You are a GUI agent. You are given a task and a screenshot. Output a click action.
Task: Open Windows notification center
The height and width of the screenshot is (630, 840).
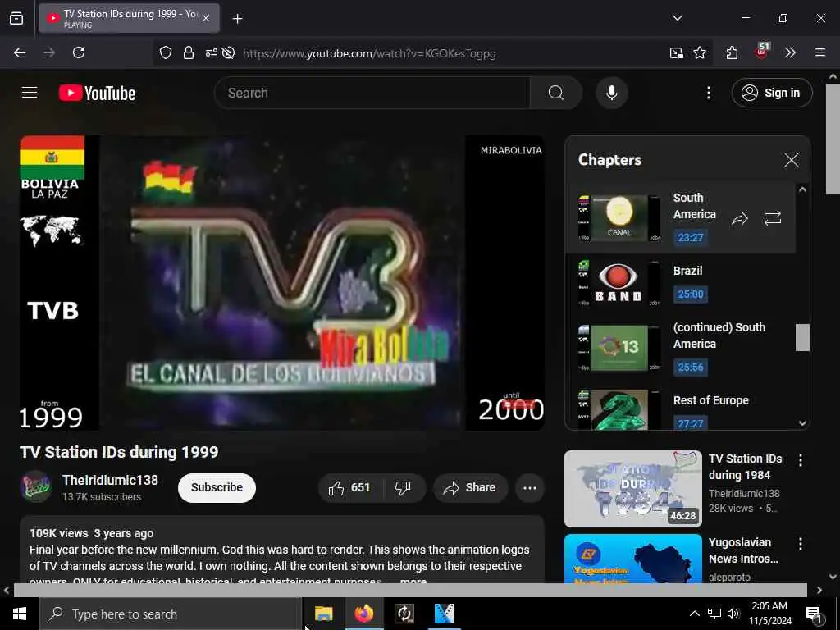click(814, 614)
